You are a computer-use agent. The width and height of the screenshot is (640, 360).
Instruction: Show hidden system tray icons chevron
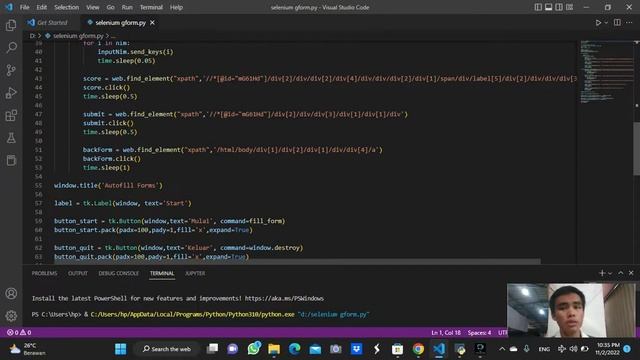point(502,349)
